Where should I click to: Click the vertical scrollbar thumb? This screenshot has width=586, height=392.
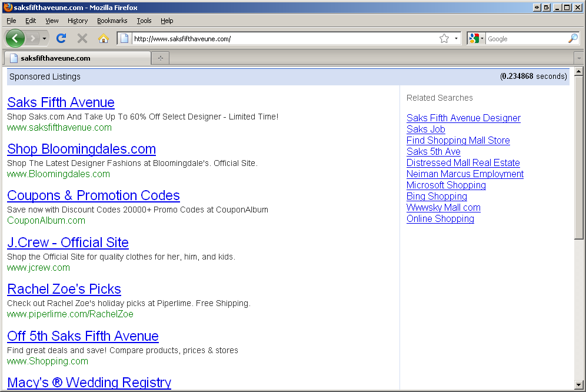579,158
